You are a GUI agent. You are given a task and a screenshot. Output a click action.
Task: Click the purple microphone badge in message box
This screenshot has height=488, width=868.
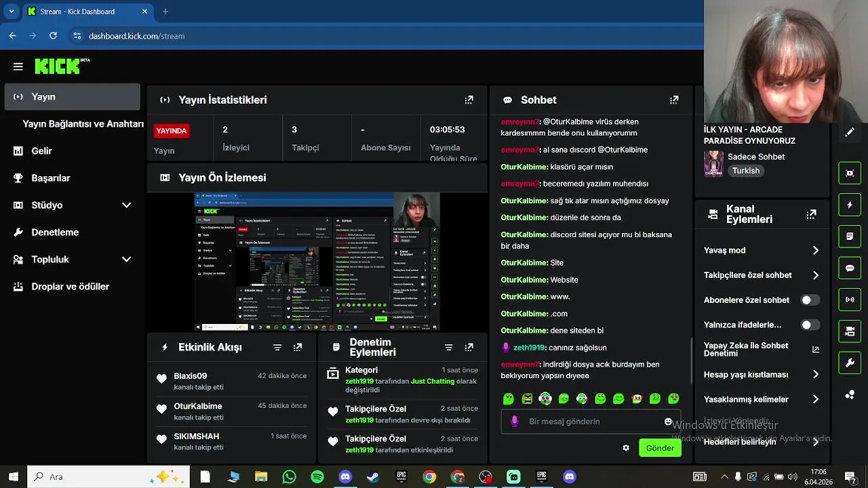click(x=515, y=422)
